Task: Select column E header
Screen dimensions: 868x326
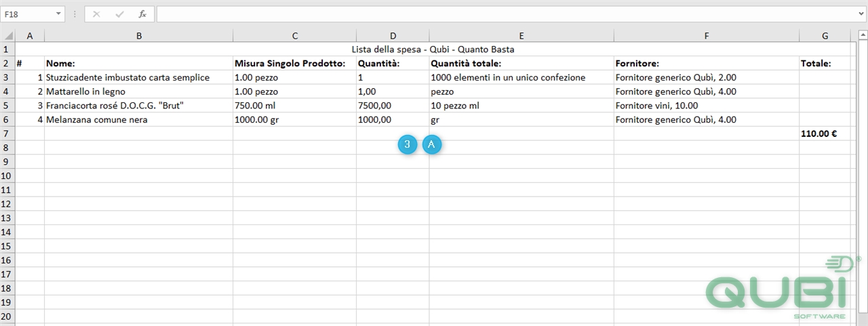Action: [x=521, y=36]
